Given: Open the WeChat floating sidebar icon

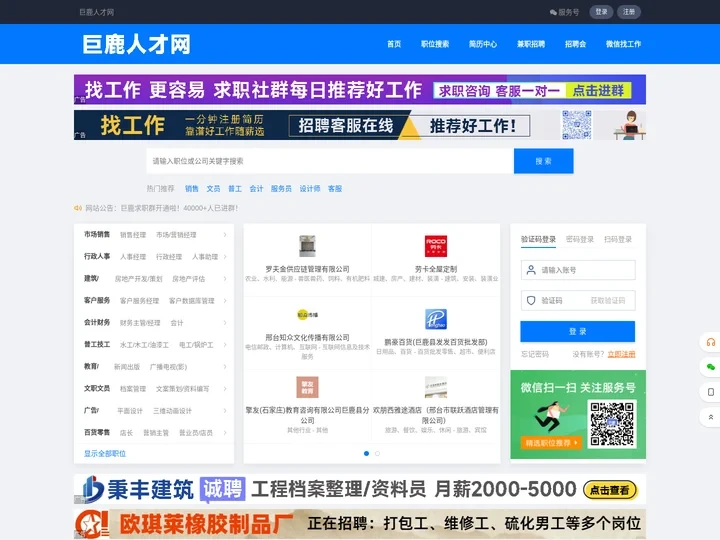Looking at the screenshot, I should (711, 367).
